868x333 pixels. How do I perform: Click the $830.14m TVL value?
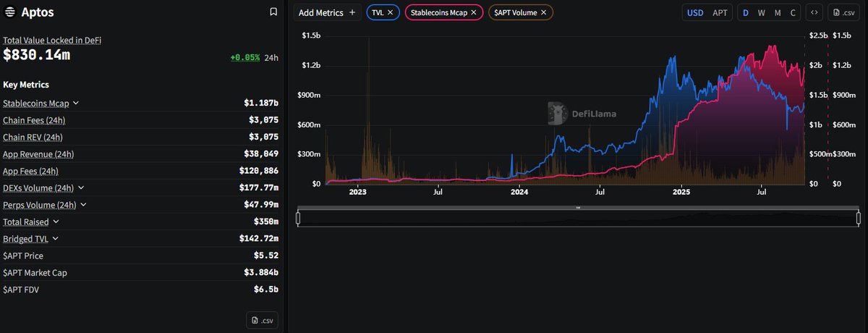coord(36,55)
